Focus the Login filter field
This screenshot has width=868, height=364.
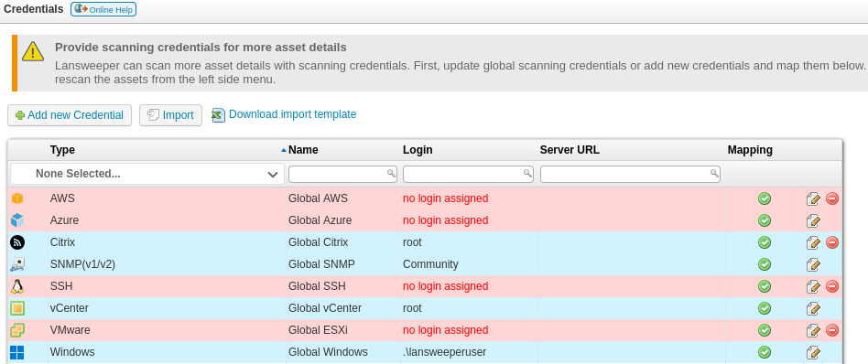[x=468, y=174]
